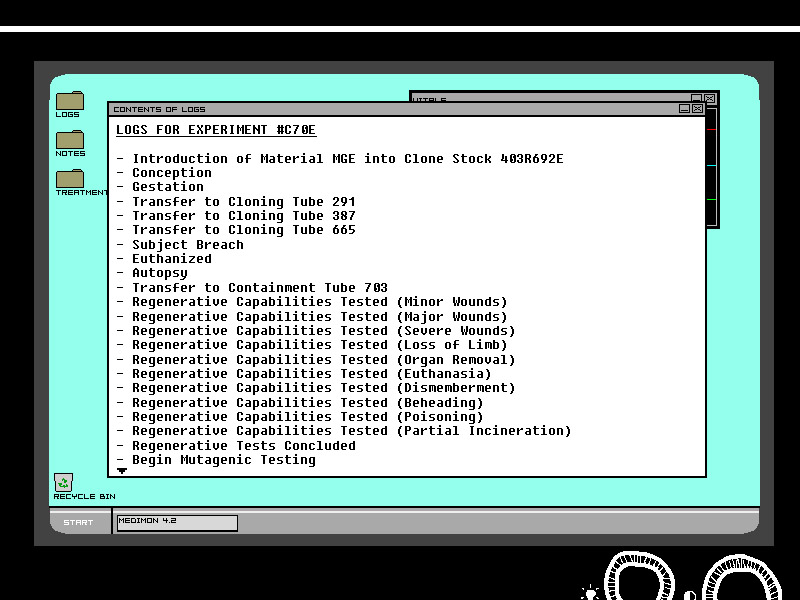Image resolution: width=800 pixels, height=600 pixels.
Task: Click the Start button in taskbar
Action: click(x=79, y=522)
